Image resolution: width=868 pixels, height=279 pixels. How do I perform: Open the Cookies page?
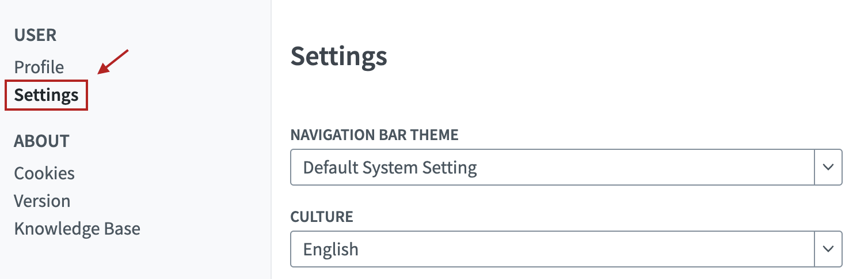pyautogui.click(x=44, y=174)
